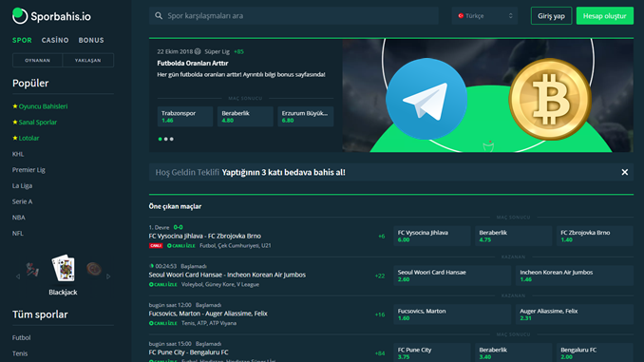Open Sanal Sporlar link
The width and height of the screenshot is (644, 362).
[38, 122]
